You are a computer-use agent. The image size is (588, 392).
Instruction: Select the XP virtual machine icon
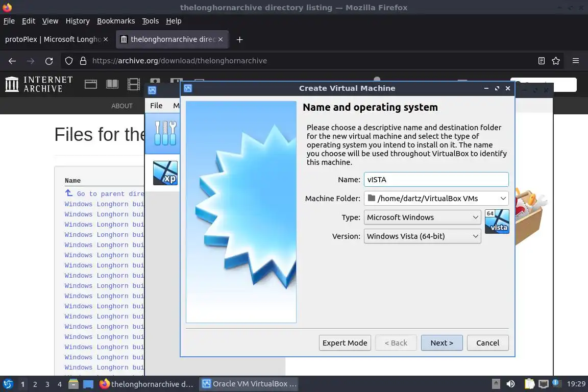point(165,173)
